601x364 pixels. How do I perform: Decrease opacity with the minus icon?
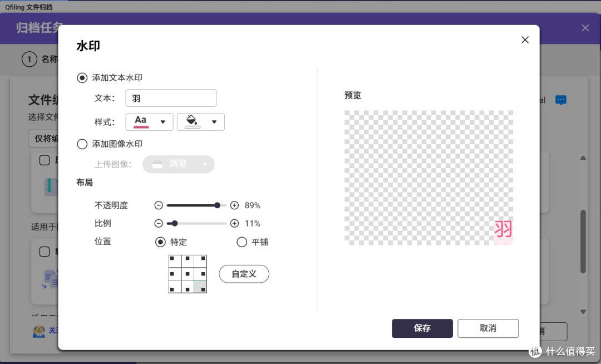coord(159,205)
